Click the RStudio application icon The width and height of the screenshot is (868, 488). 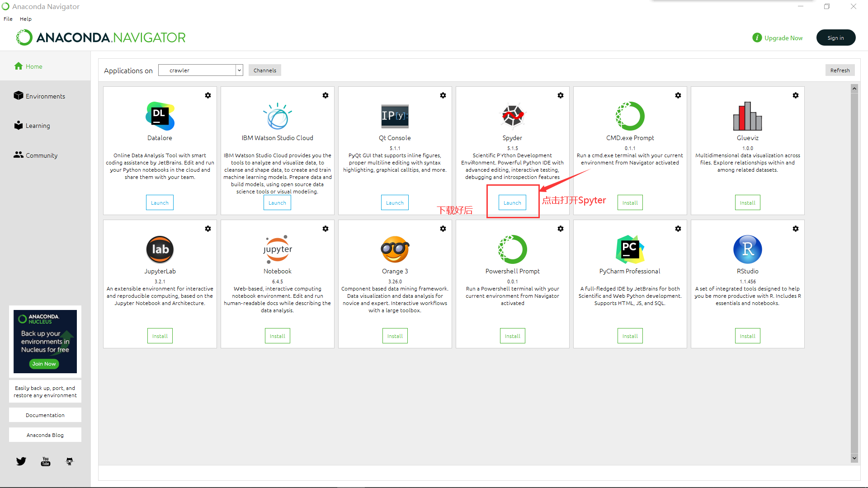(747, 249)
